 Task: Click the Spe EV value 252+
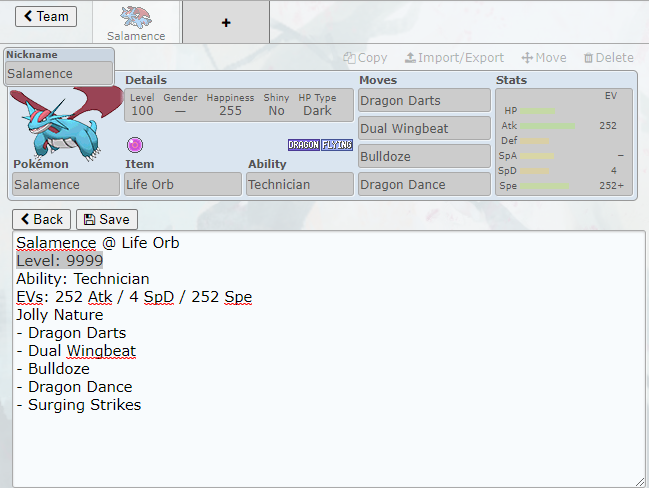click(x=611, y=185)
